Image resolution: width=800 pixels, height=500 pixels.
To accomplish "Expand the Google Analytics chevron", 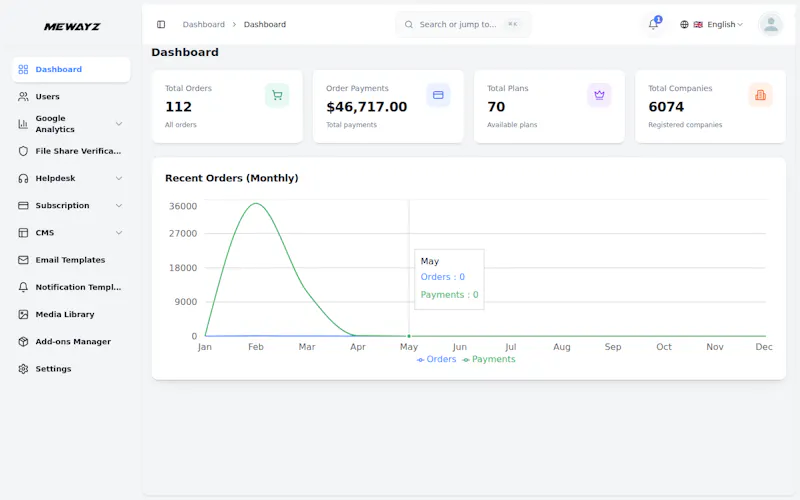I will pos(119,124).
